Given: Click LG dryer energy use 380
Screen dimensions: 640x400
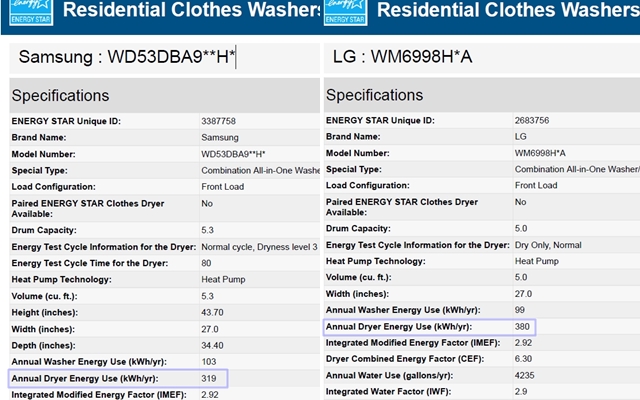Looking at the screenshot, I should pos(522,327).
